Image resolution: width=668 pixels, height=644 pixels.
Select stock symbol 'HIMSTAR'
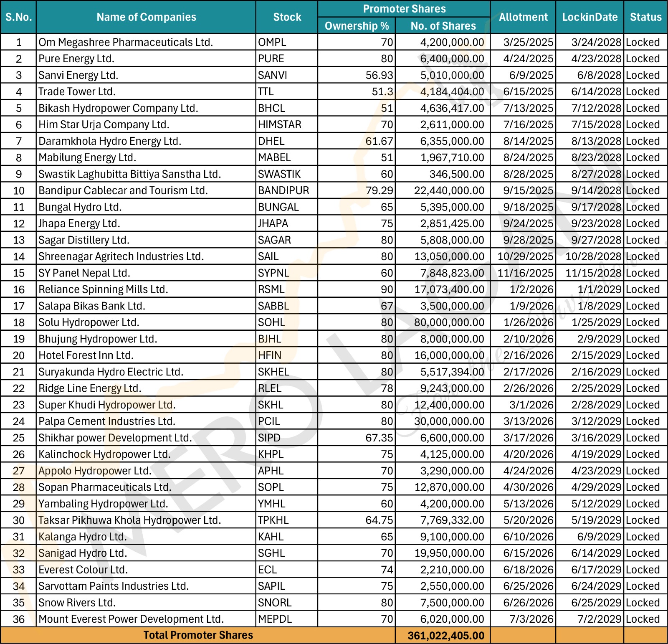click(287, 124)
